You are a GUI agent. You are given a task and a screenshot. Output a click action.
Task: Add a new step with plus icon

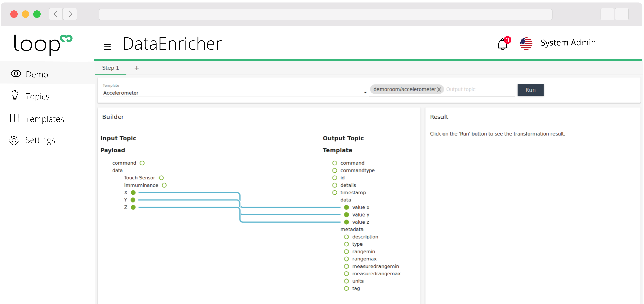tap(136, 68)
